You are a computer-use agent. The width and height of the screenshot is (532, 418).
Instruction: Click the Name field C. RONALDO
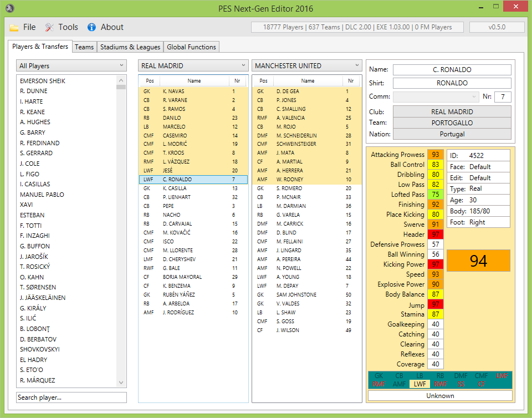(x=452, y=69)
